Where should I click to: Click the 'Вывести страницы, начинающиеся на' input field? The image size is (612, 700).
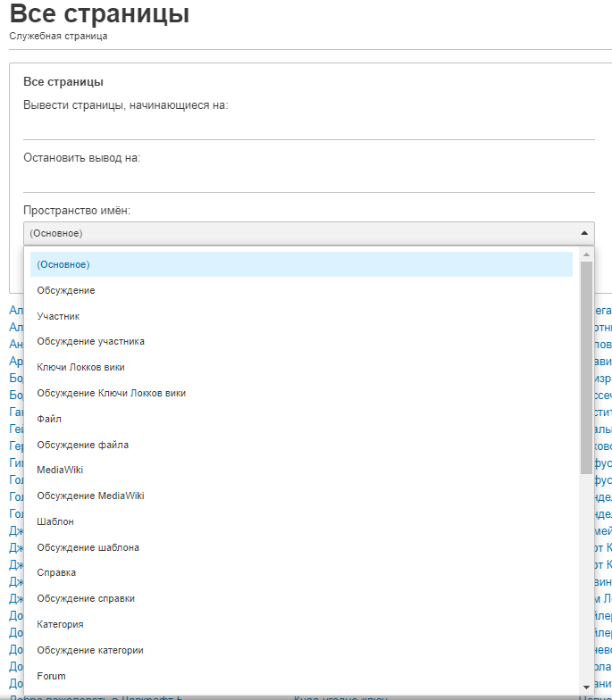pyautogui.click(x=309, y=129)
